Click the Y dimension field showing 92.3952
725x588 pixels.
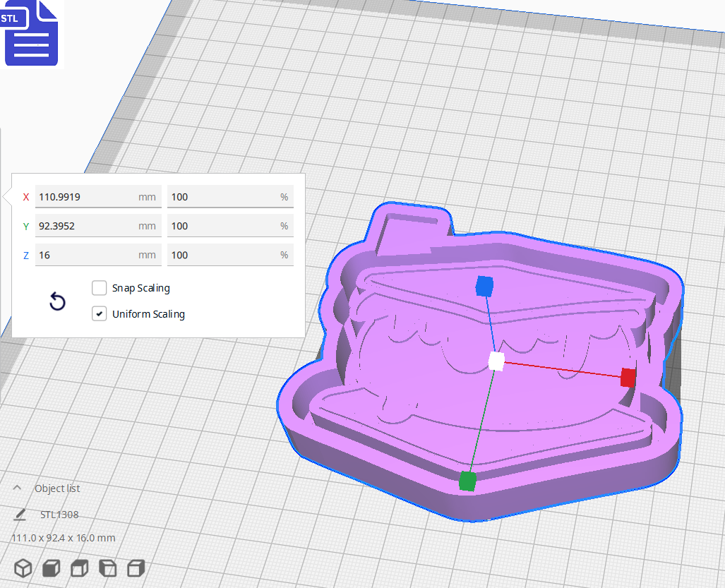pyautogui.click(x=97, y=225)
